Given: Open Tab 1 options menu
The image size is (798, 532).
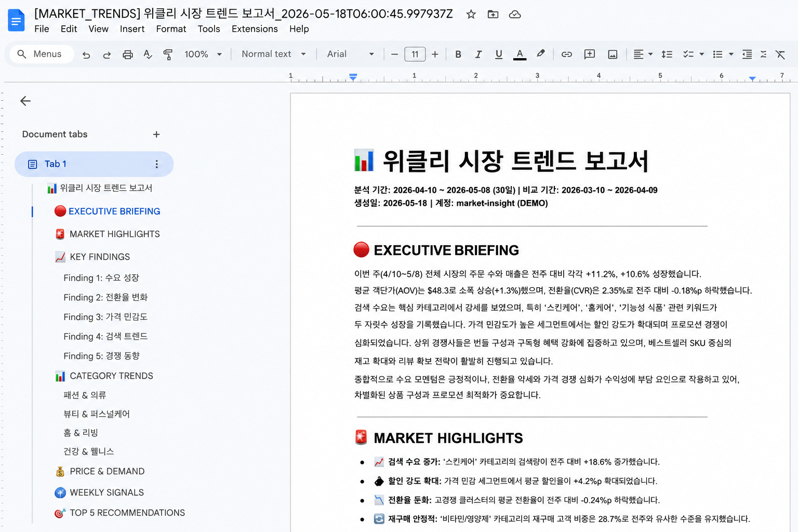Looking at the screenshot, I should point(156,164).
